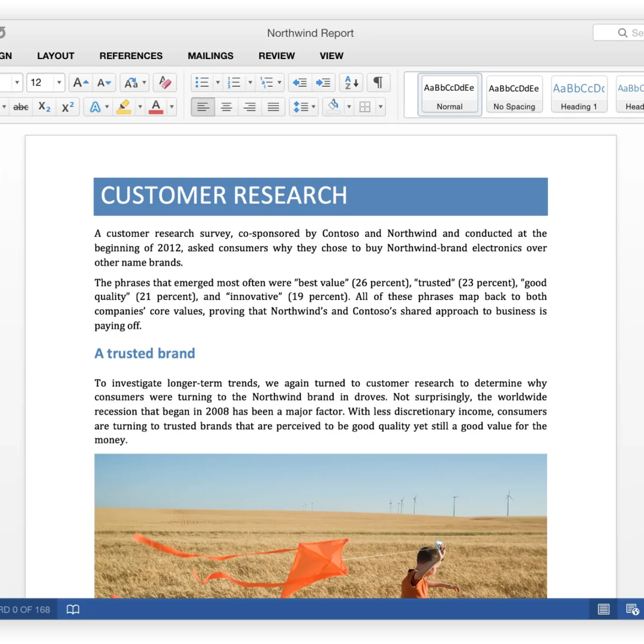644x644 pixels.
Task: Increase the font size
Action: point(81,83)
